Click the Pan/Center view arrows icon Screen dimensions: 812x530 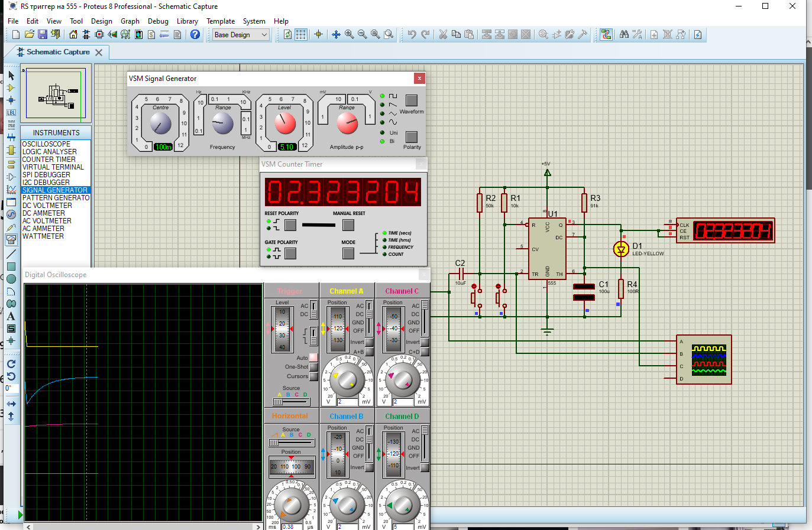(336, 35)
